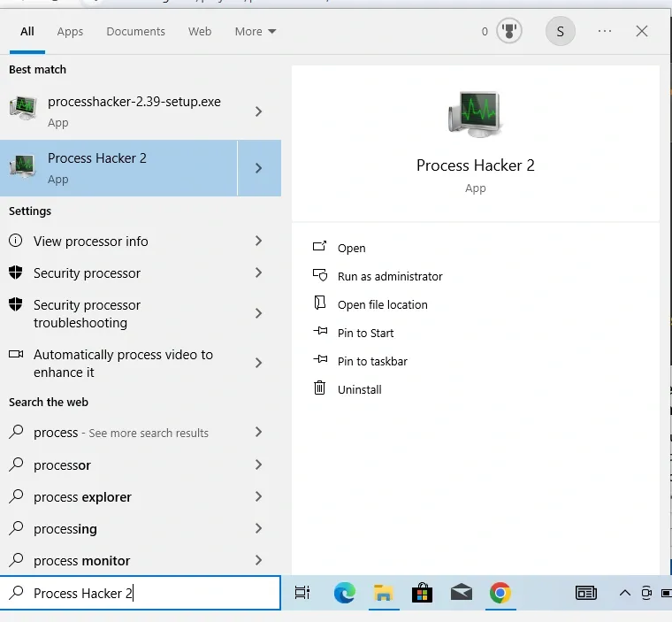The width and height of the screenshot is (672, 622).
Task: Switch to the Documents tab
Action: click(x=135, y=31)
